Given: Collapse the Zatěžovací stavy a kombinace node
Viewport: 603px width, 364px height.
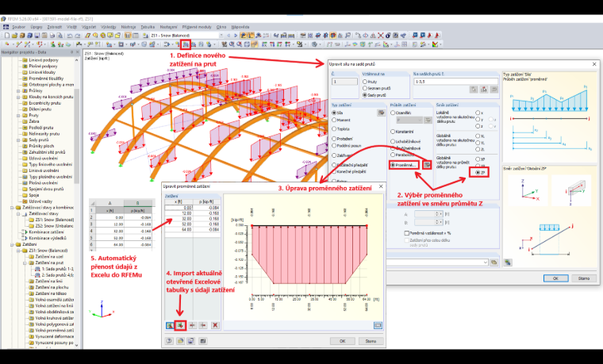Looking at the screenshot, I should click(x=13, y=208).
